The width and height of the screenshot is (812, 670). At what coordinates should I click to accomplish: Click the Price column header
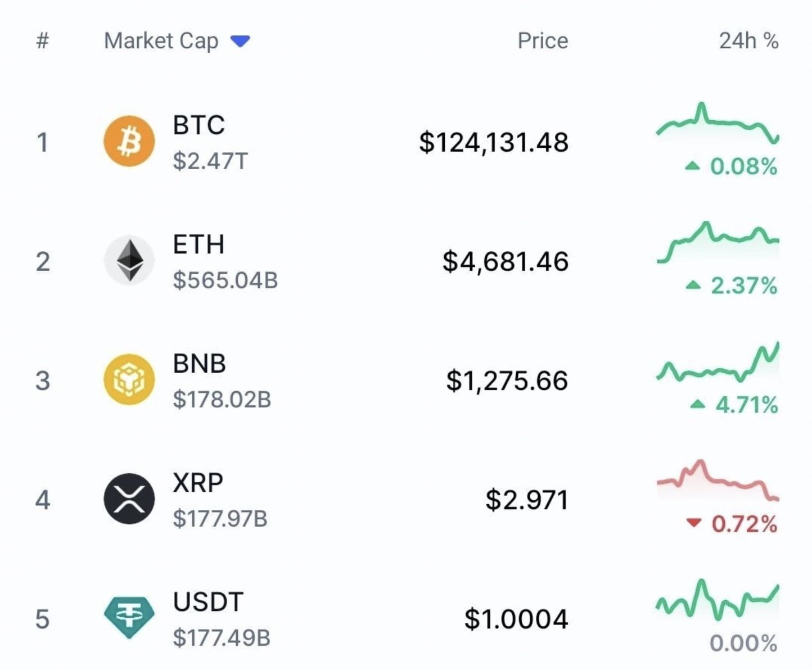point(542,40)
